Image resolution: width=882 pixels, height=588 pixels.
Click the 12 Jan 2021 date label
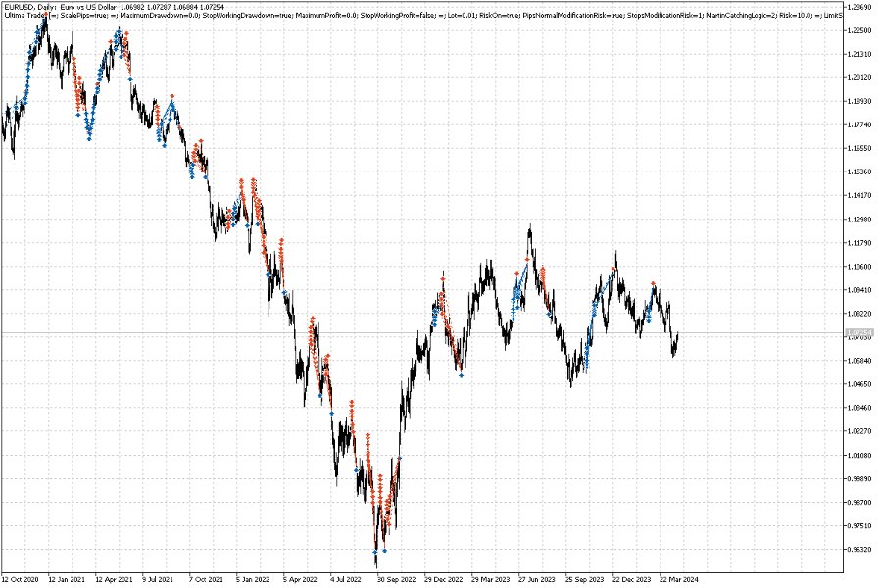(x=67, y=579)
